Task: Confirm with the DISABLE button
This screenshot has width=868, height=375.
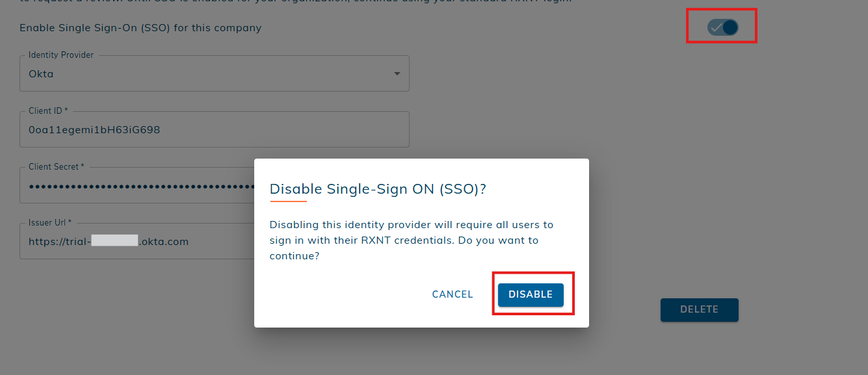Action: tap(531, 294)
